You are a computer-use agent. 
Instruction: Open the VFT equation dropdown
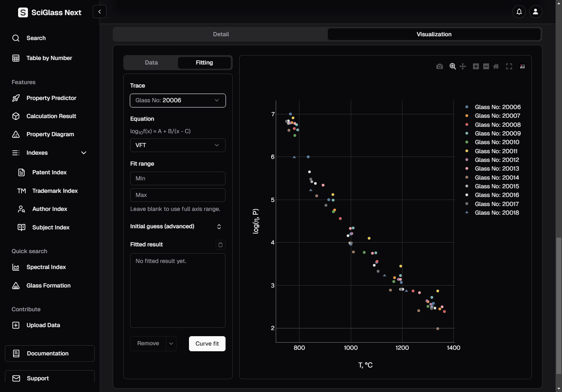[x=178, y=145]
